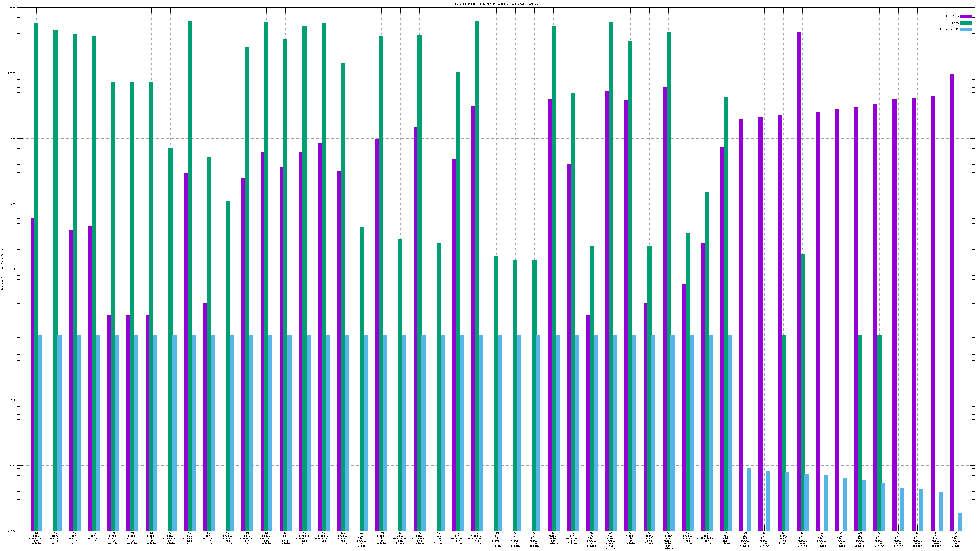Click the ubl.unsubscore.com 2 hops label
The image size is (980, 551).
pyautogui.click(x=400, y=538)
